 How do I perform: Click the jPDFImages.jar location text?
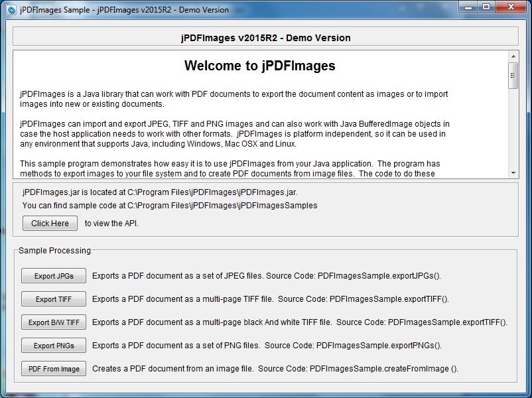tap(160, 192)
